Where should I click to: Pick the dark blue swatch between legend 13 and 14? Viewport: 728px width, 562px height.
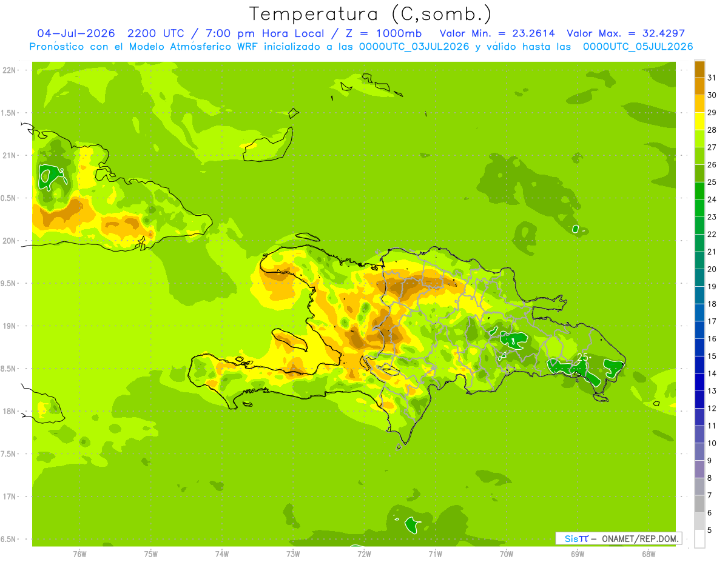[699, 383]
